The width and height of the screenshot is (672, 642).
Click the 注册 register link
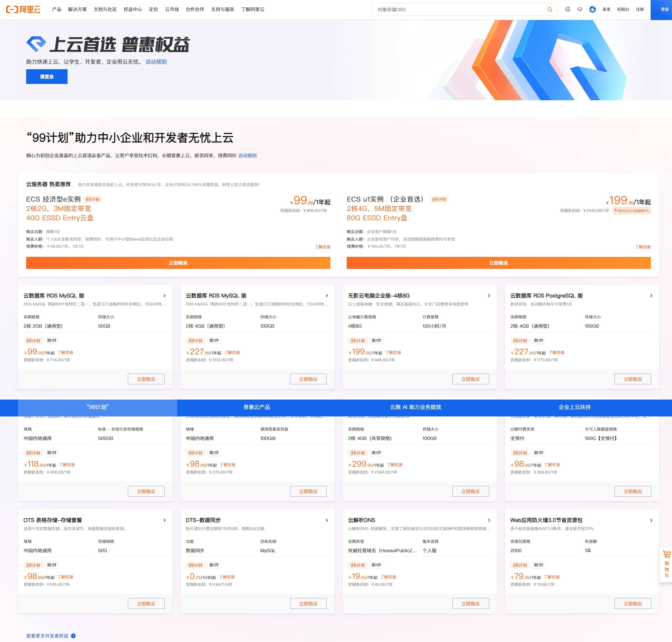(x=640, y=9)
